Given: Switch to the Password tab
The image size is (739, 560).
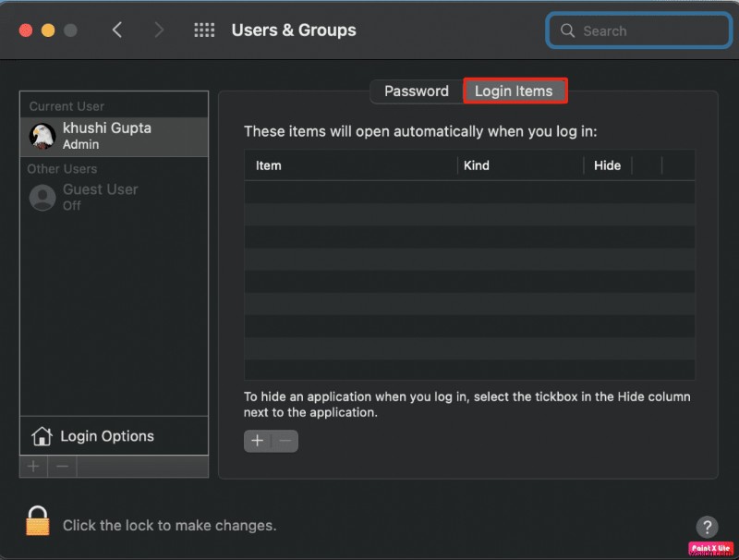Looking at the screenshot, I should click(417, 91).
